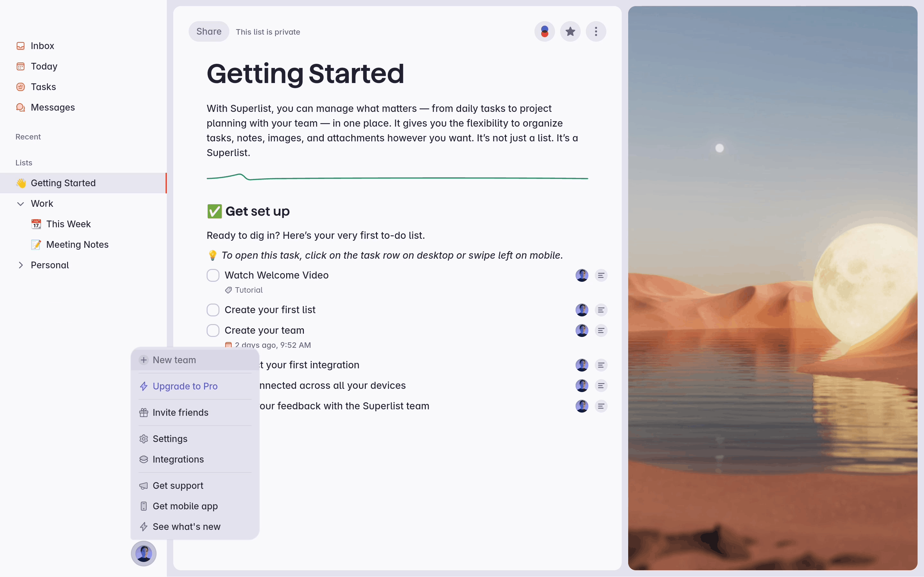
Task: Click Upgrade to Pro link
Action: 185,386
